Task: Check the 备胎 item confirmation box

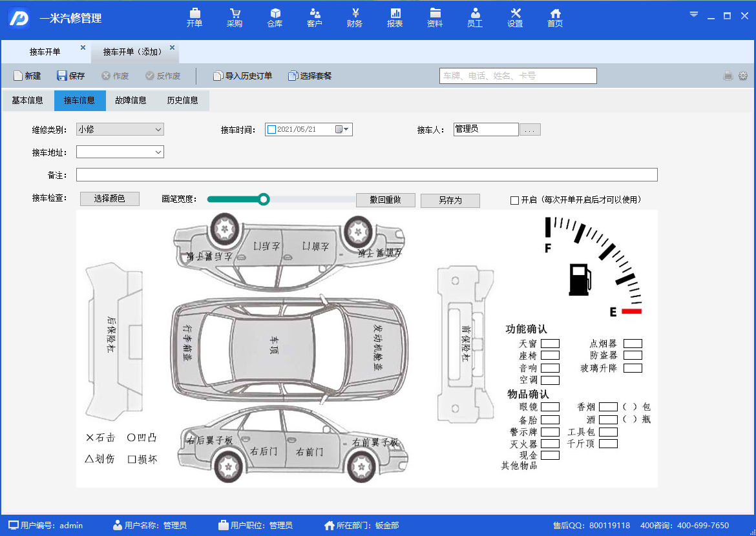Action: 550,420
